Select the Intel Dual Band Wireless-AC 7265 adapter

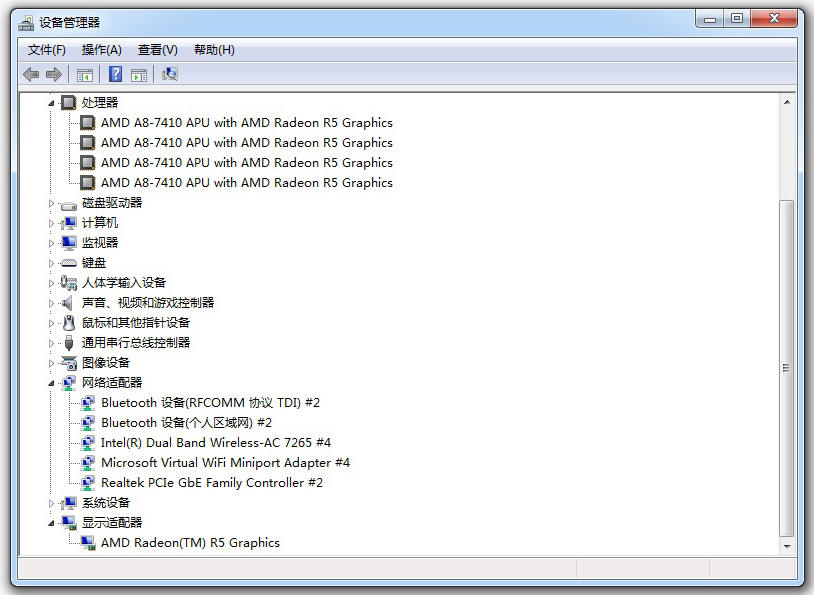(x=215, y=442)
